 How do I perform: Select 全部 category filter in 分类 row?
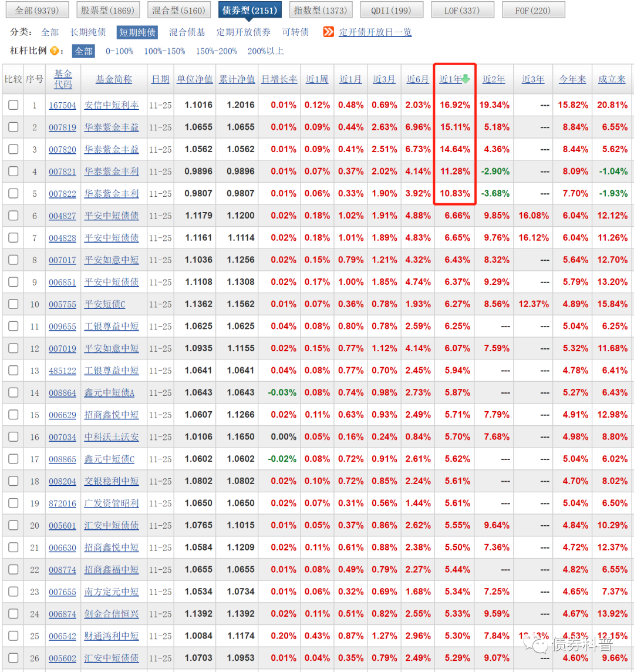click(50, 32)
